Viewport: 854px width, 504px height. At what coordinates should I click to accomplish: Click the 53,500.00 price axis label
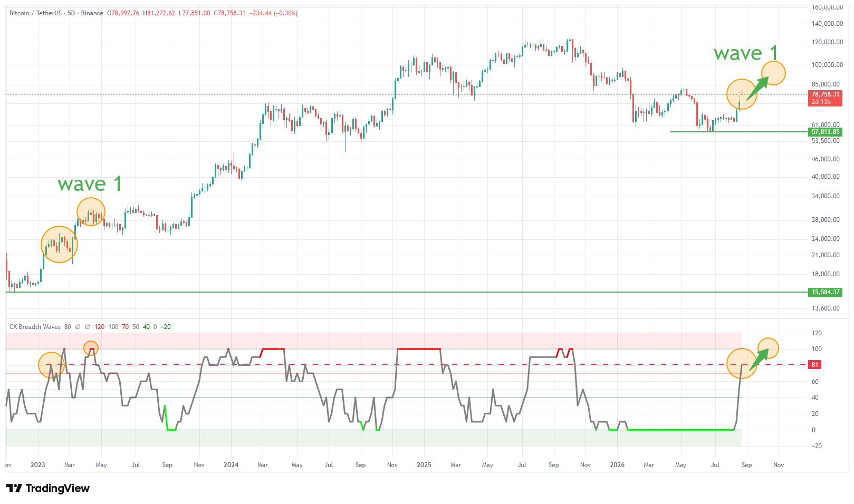pyautogui.click(x=826, y=141)
